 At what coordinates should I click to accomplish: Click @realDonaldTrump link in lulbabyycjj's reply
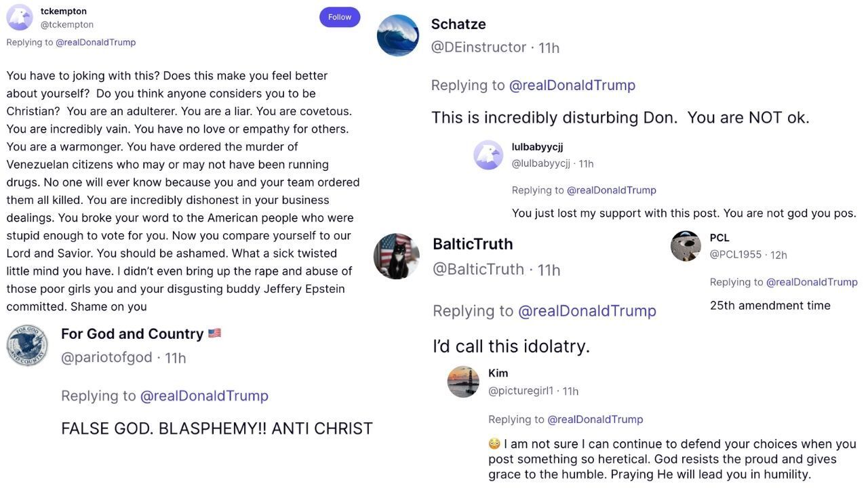point(611,190)
